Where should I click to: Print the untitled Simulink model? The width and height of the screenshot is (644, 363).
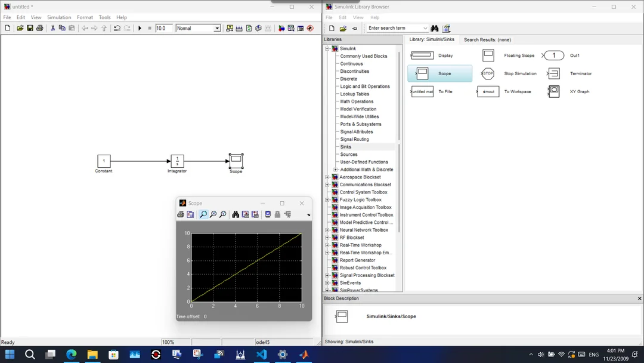(x=40, y=28)
